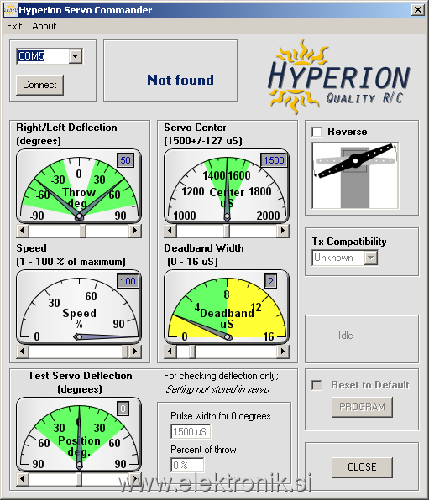The image size is (429, 500).
Task: Click the application icon in title bar
Action: 10,10
